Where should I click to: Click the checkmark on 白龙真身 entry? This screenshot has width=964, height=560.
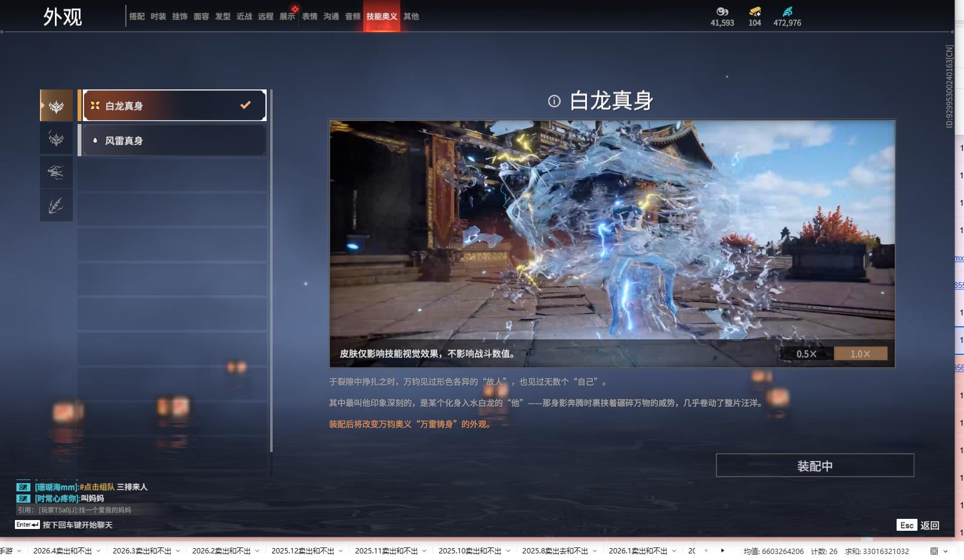(x=245, y=105)
